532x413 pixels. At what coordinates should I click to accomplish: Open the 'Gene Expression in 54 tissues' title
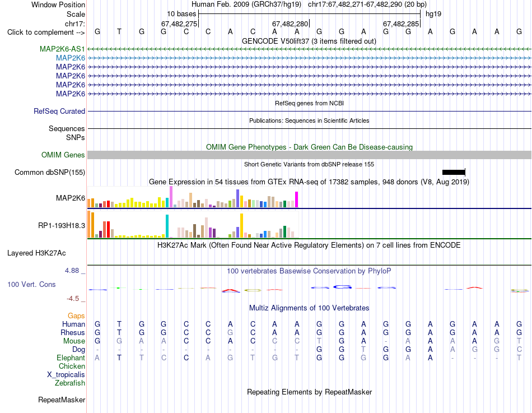[309, 182]
